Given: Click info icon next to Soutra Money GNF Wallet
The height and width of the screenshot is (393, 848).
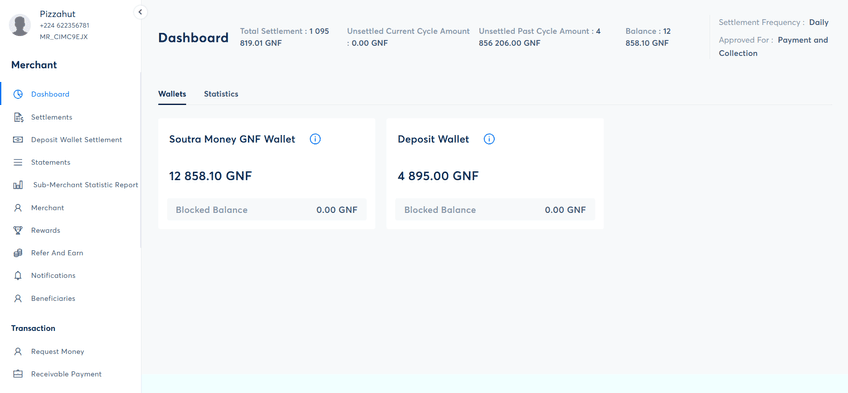Looking at the screenshot, I should pos(315,139).
